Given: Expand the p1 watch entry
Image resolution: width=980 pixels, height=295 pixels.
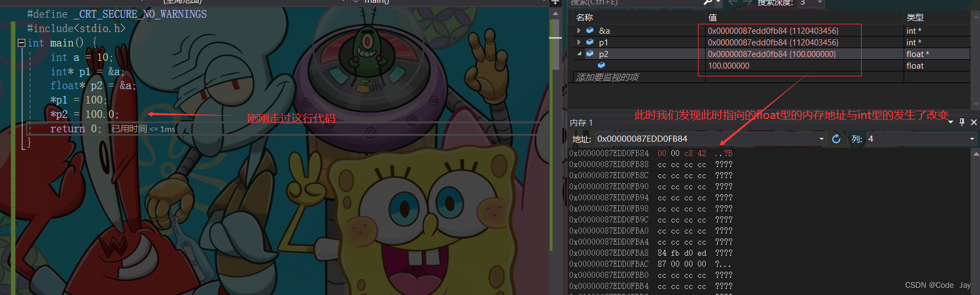Looking at the screenshot, I should tap(579, 42).
